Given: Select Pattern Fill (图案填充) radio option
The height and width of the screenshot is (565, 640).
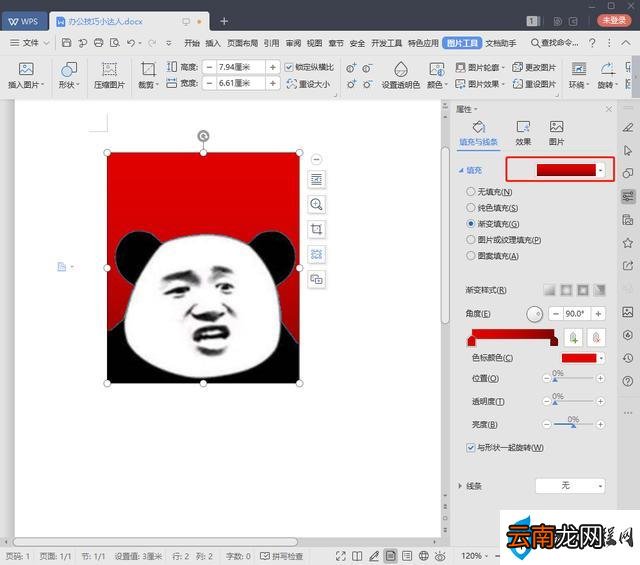Looking at the screenshot, I should pos(471,256).
